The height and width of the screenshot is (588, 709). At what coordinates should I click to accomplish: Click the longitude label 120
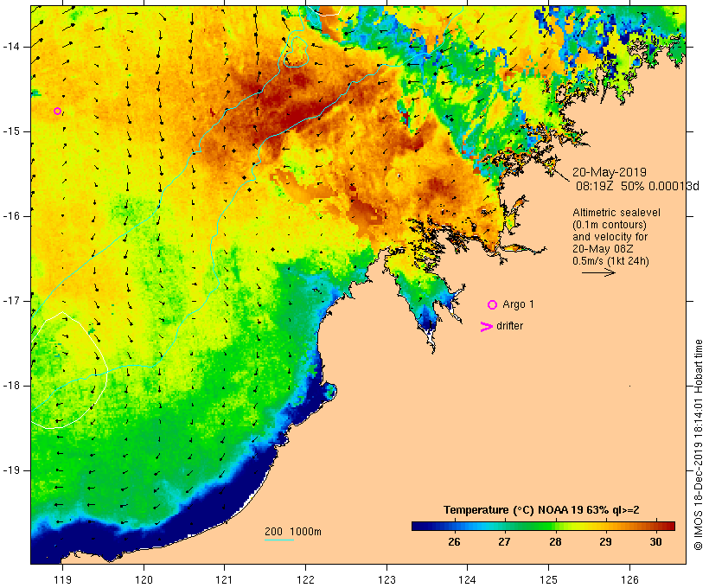click(144, 579)
